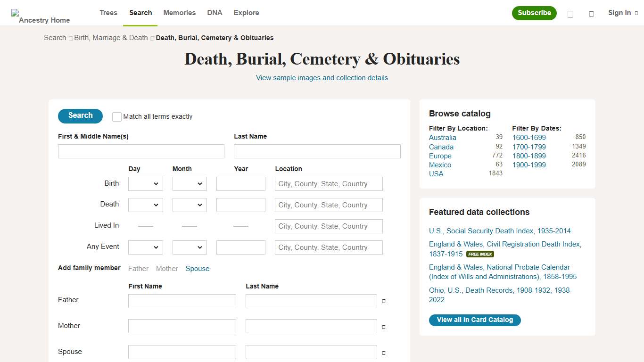Click the Subscribe button

point(534,14)
